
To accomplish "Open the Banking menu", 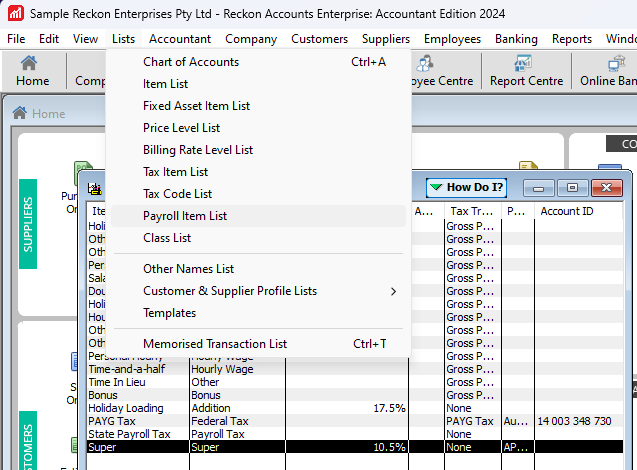I will click(516, 39).
